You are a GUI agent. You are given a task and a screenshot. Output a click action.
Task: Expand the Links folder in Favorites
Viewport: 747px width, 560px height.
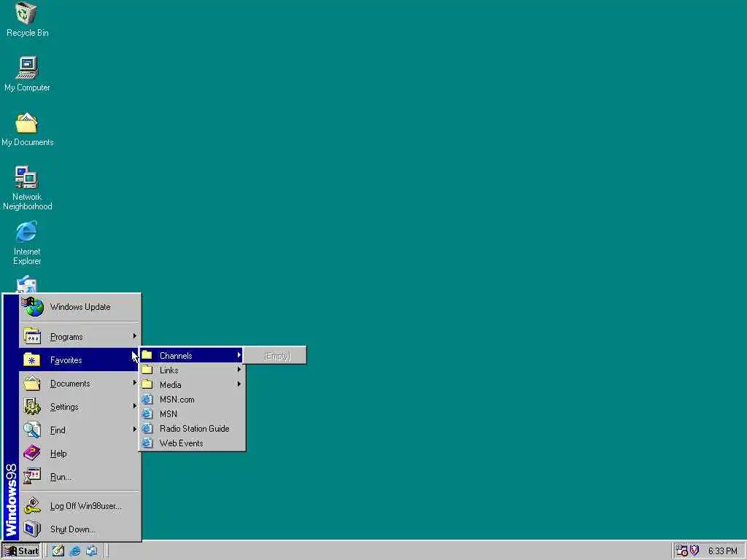pyautogui.click(x=192, y=370)
